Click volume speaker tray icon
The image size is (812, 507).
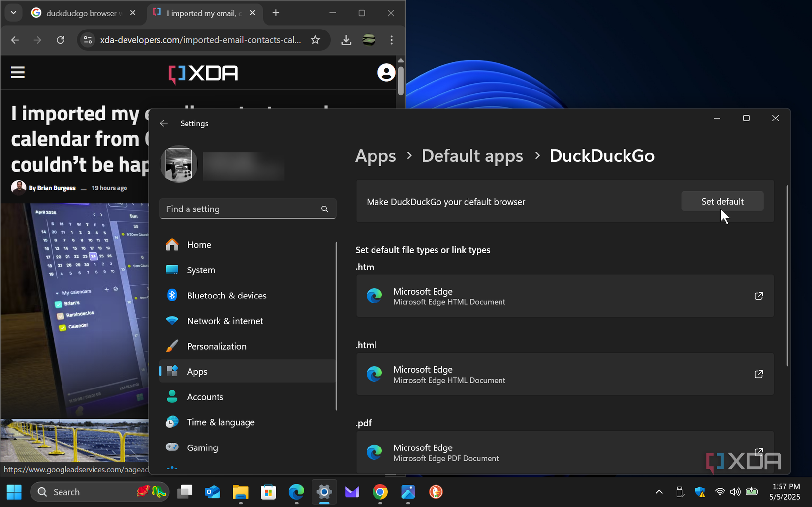click(x=735, y=492)
